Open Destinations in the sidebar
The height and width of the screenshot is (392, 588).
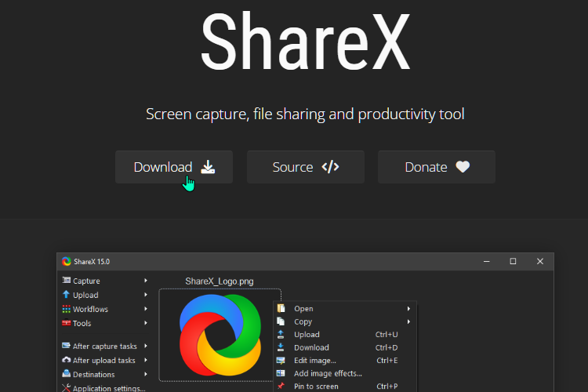(105, 375)
